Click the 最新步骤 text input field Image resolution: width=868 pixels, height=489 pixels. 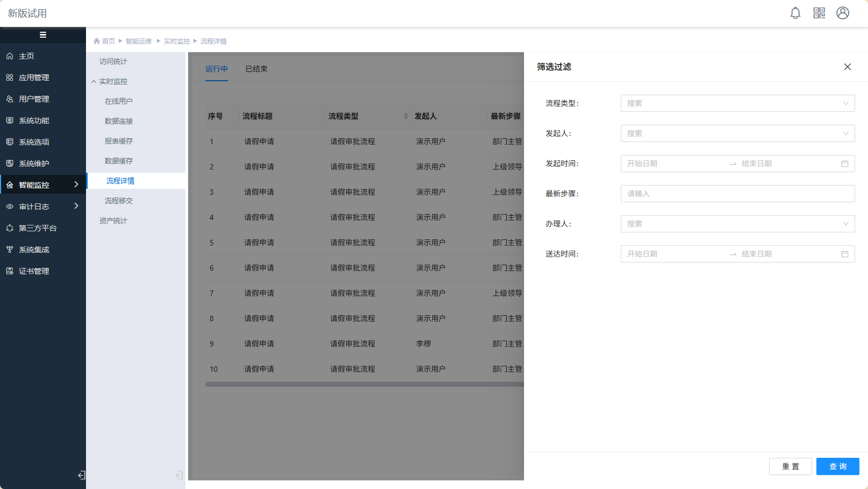737,194
